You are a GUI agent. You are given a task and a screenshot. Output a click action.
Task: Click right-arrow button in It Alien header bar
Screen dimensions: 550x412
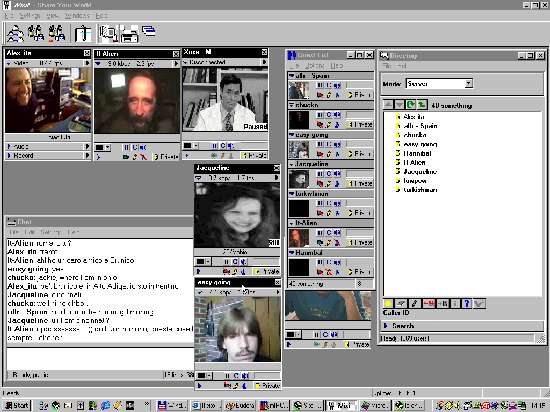point(176,63)
